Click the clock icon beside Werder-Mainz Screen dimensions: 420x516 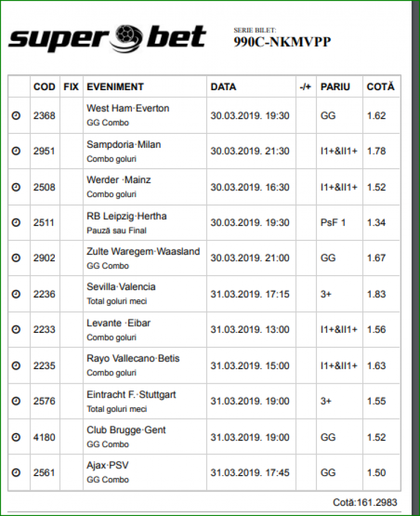[x=16, y=187]
